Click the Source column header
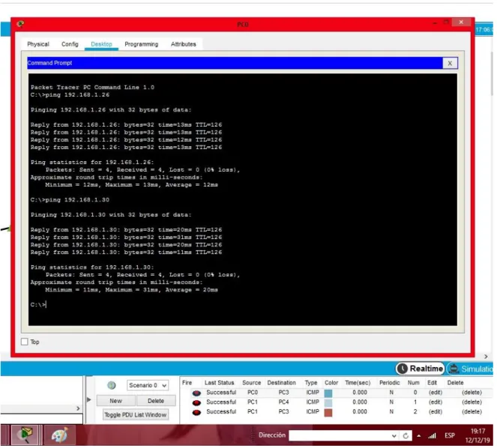The image size is (497, 448). click(251, 382)
